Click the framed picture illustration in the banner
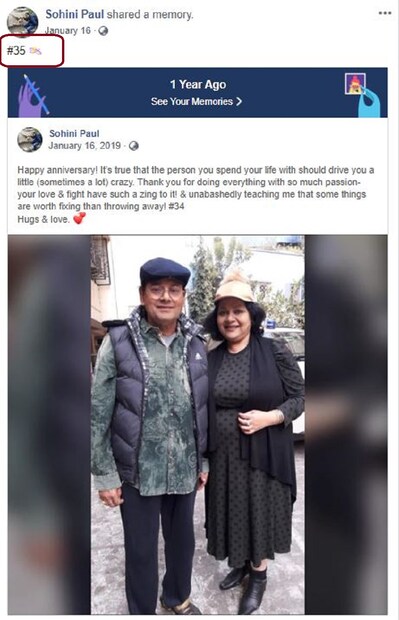The width and height of the screenshot is (399, 620). pos(355,83)
